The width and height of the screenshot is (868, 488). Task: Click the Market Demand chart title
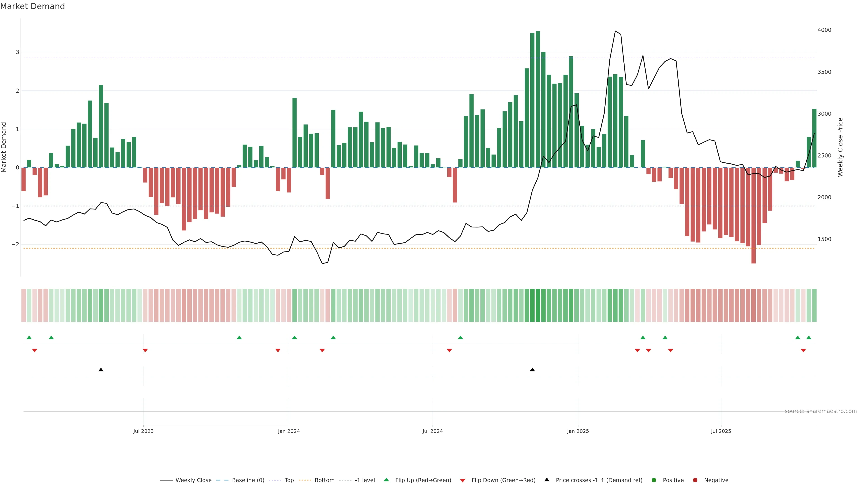click(32, 6)
